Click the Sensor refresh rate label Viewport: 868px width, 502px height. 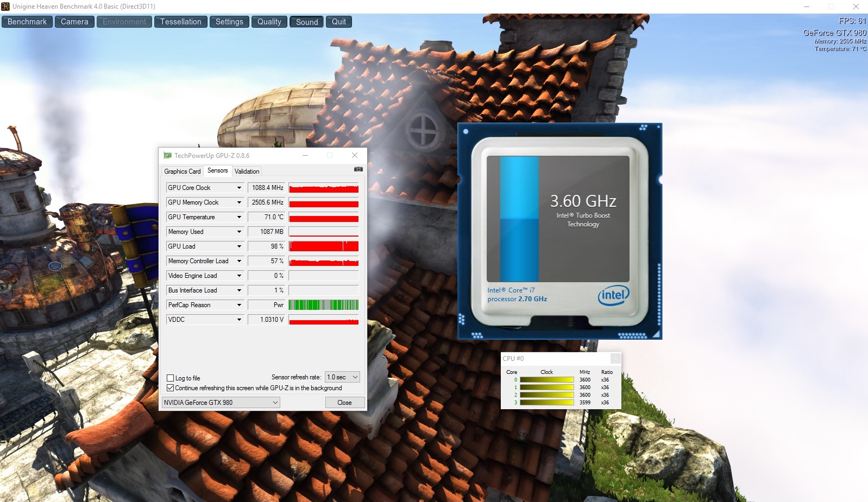296,377
